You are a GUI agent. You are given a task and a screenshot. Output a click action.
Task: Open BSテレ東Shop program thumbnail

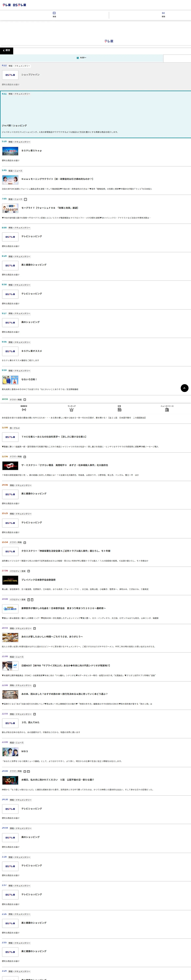10,151
